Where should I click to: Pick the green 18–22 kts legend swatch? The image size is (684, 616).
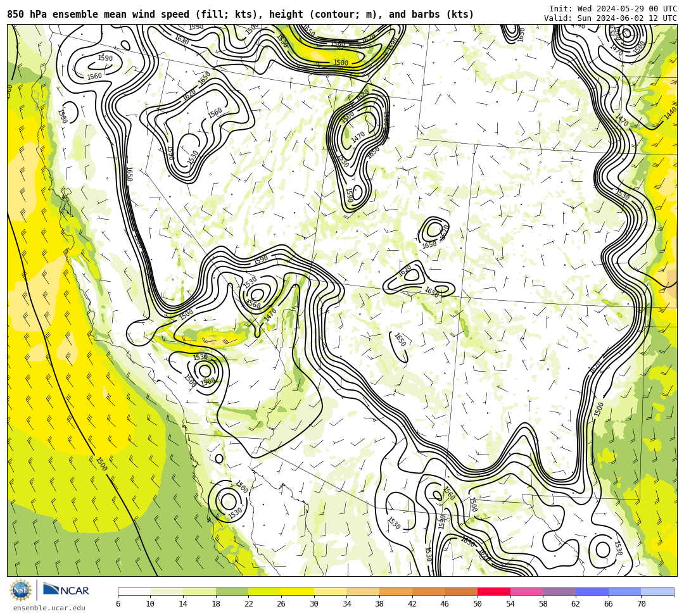(x=232, y=591)
